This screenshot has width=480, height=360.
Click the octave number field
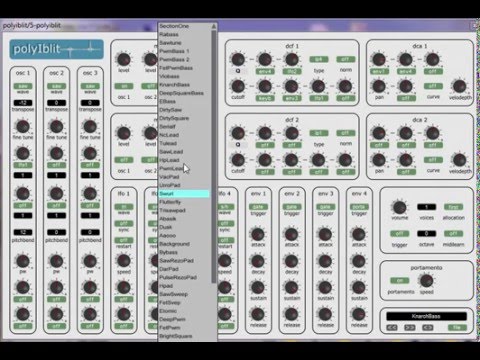426,234
